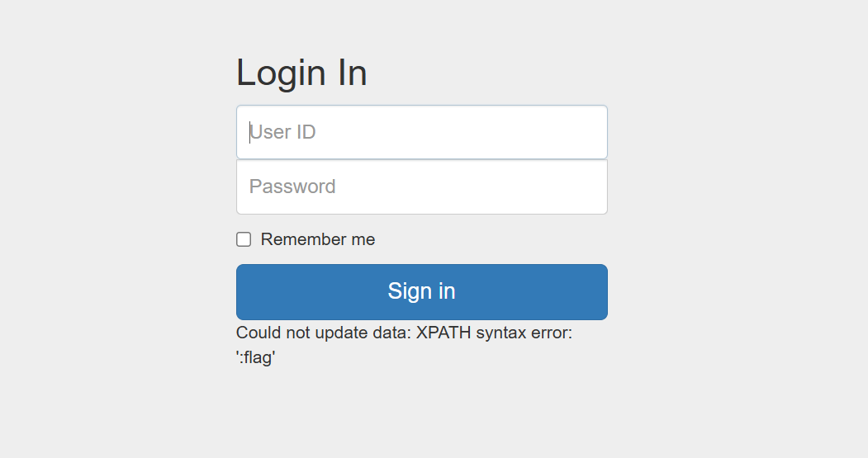The image size is (868, 458).
Task: Submit the form with Sign in
Action: (422, 292)
